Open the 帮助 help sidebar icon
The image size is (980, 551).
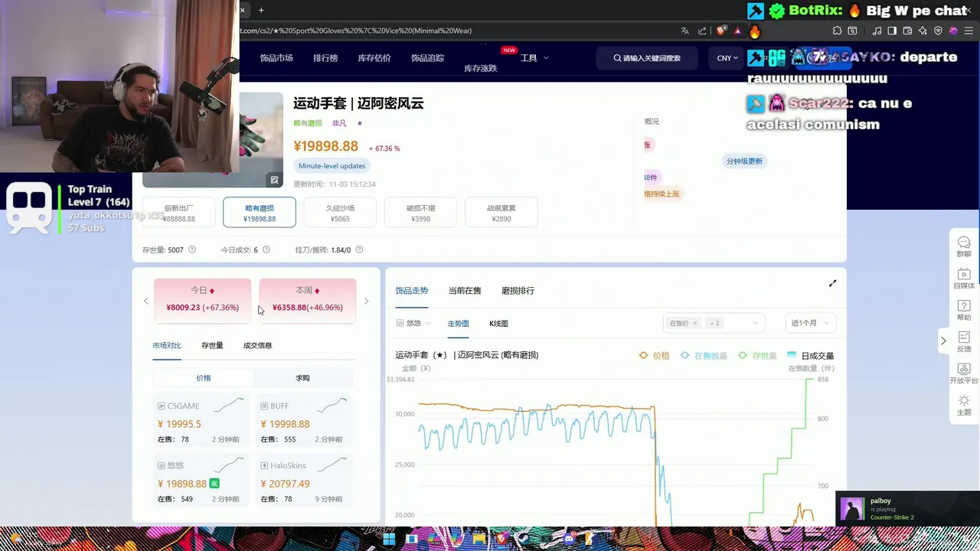964,310
